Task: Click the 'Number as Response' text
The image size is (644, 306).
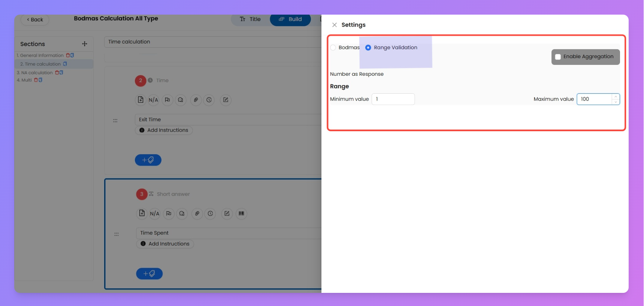Action: (x=357, y=74)
